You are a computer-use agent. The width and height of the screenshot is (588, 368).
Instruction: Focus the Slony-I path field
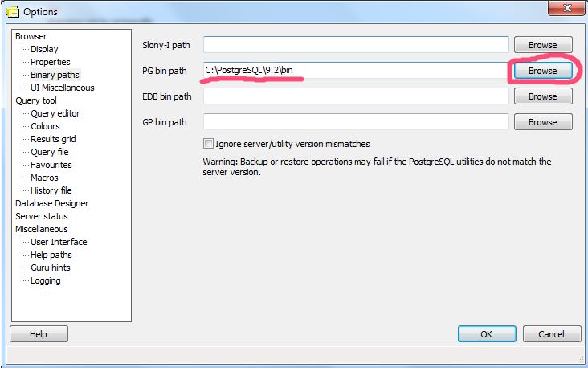tap(356, 45)
